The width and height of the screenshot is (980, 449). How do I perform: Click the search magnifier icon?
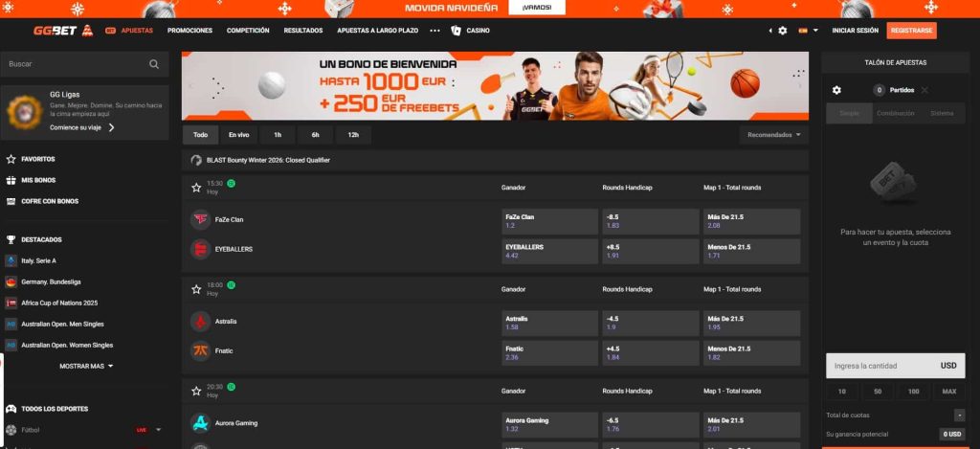point(154,64)
